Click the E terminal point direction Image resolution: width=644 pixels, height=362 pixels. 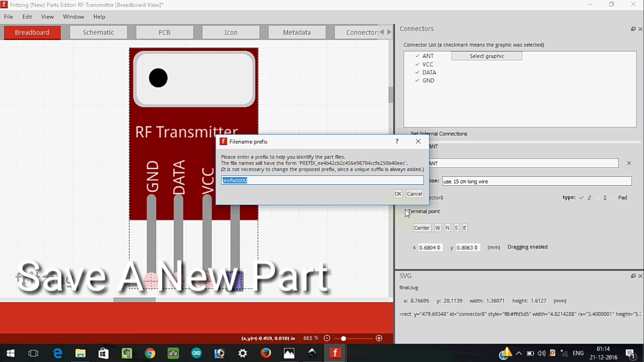point(465,228)
